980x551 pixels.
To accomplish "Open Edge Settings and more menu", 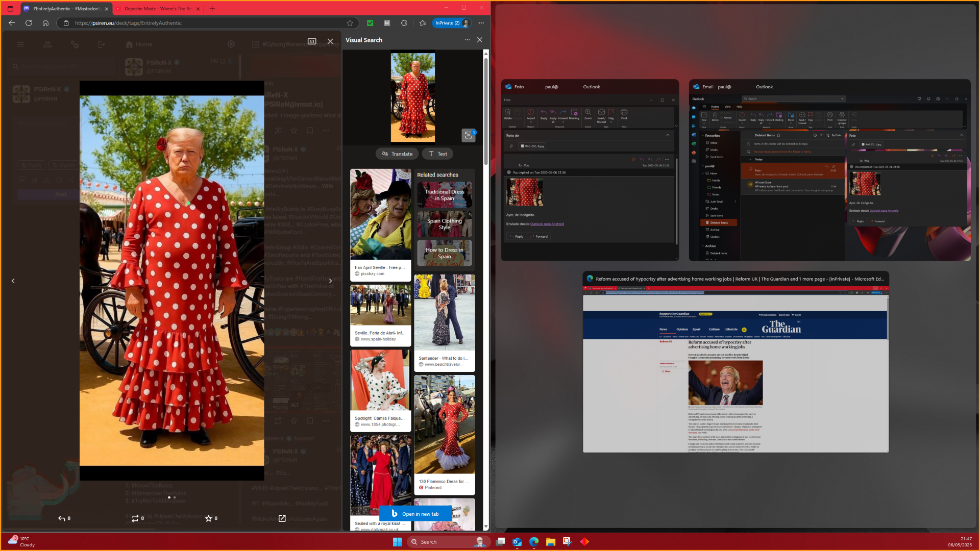I will click(481, 23).
